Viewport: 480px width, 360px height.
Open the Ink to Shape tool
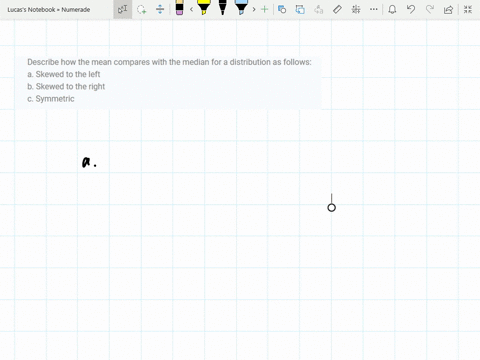(x=282, y=9)
